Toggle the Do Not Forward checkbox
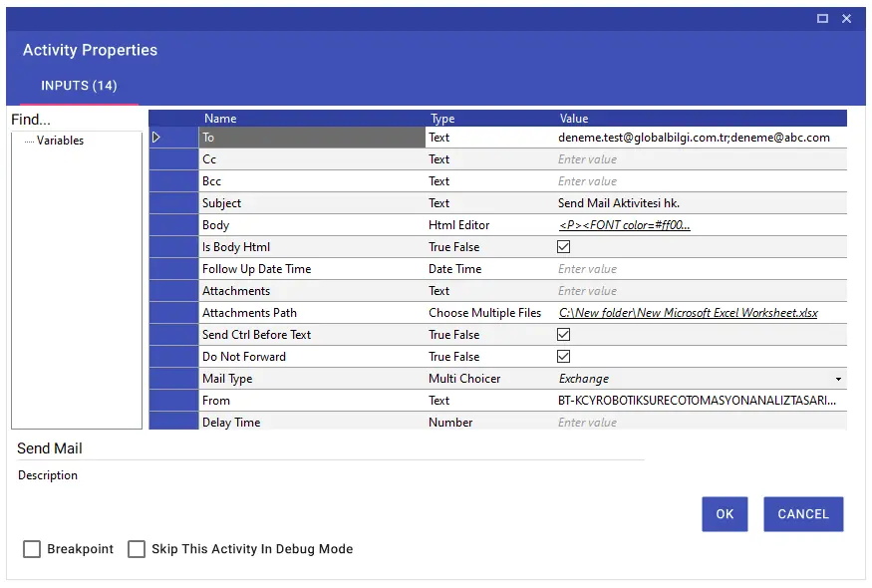Image resolution: width=872 pixels, height=588 pixels. pos(563,357)
